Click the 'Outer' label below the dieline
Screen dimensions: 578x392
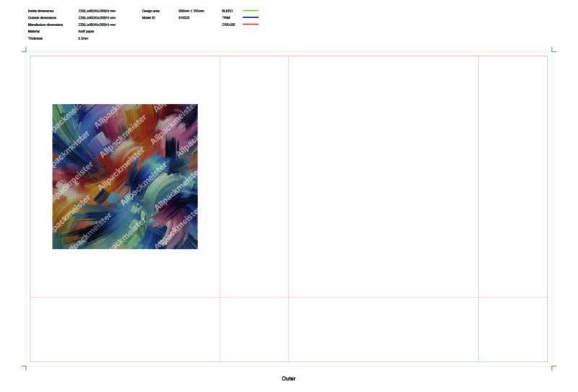288,378
